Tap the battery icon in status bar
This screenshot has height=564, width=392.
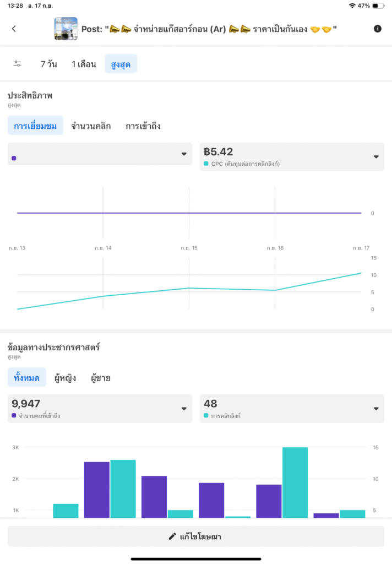378,6
